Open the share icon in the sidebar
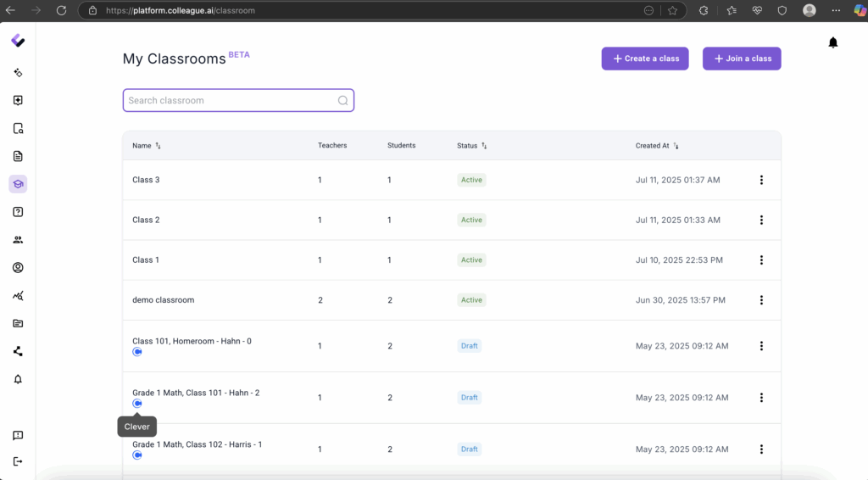Screen dimensions: 868x480 [18, 351]
